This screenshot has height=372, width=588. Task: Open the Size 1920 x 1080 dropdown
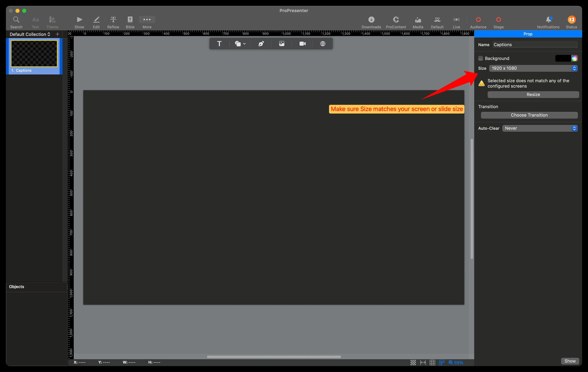[x=533, y=68]
